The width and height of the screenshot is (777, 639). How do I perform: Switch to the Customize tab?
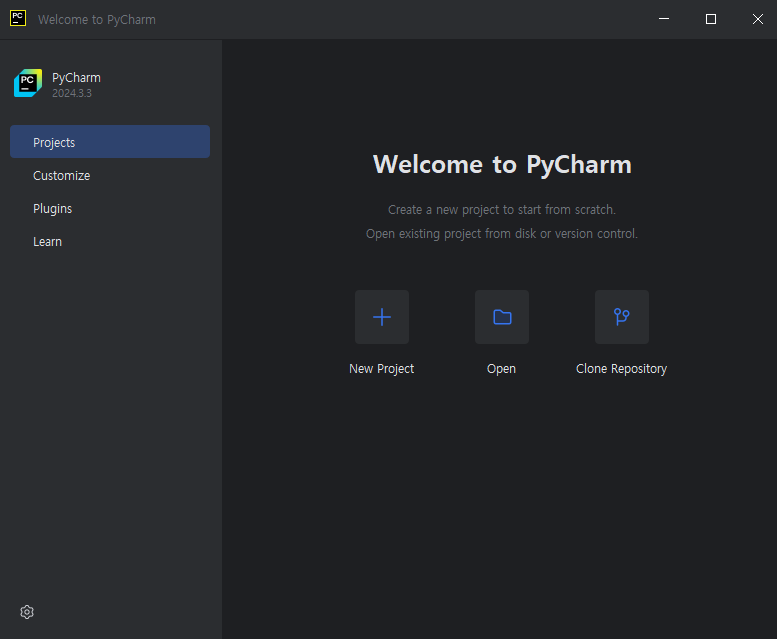click(110, 175)
